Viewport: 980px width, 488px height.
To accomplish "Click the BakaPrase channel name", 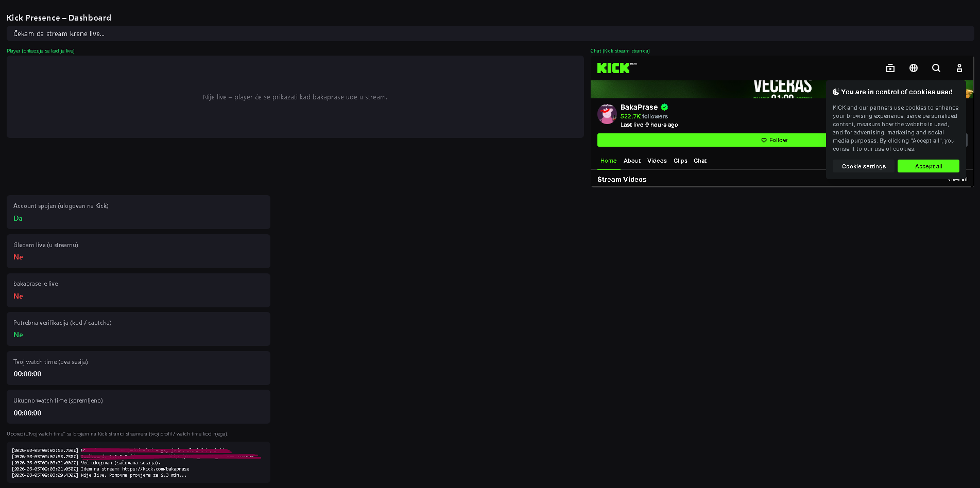I will (639, 107).
